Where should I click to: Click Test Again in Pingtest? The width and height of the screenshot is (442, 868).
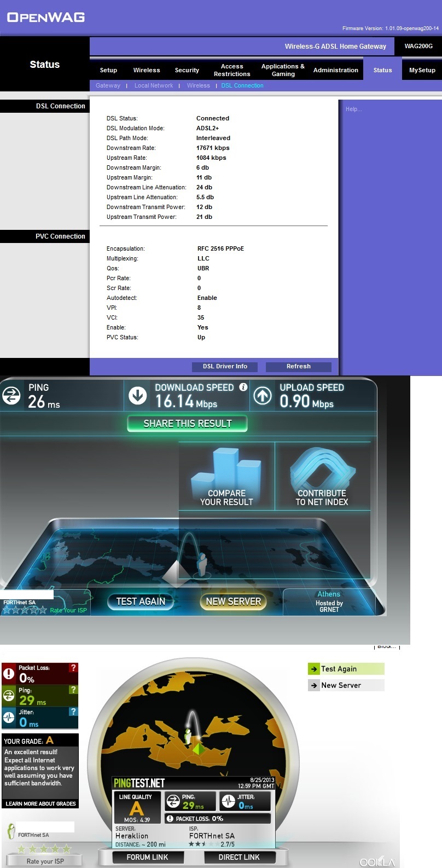pos(346,669)
